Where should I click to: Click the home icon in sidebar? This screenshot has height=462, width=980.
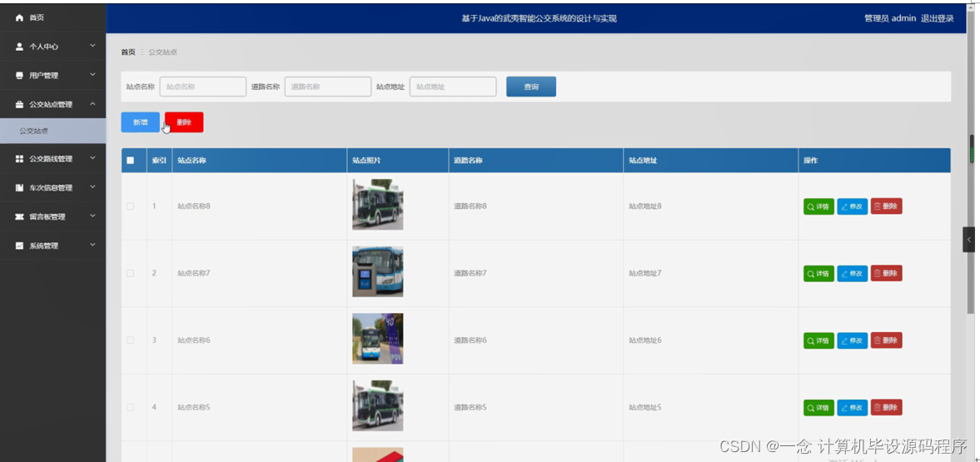(19, 17)
